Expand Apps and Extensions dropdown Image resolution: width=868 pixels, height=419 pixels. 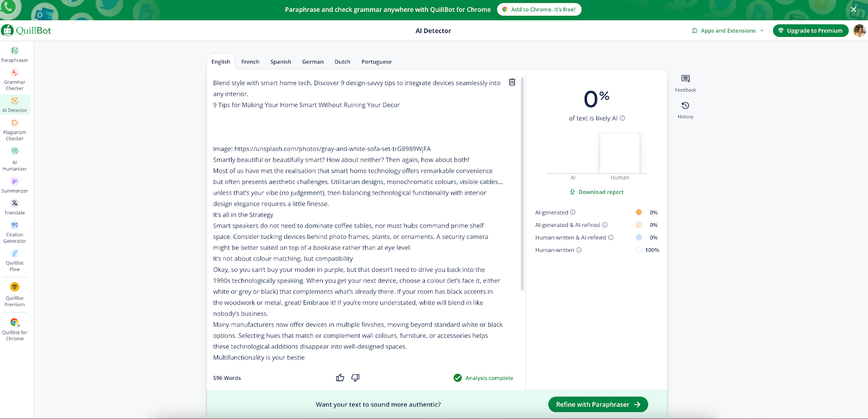tap(728, 31)
